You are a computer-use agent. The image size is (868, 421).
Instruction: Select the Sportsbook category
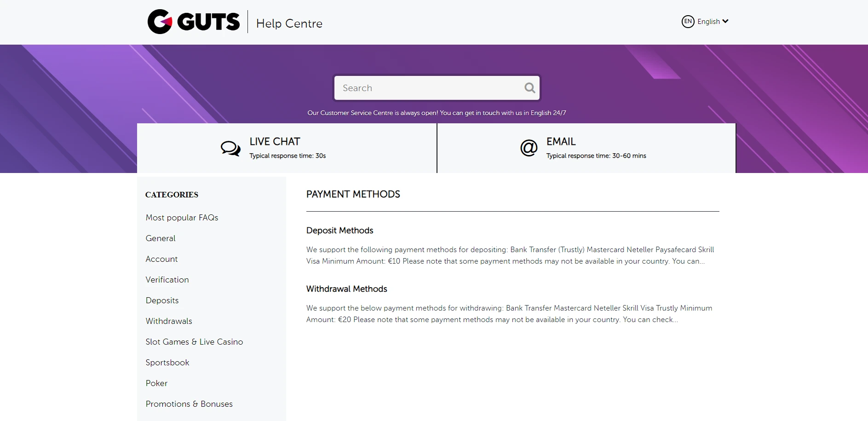167,363
